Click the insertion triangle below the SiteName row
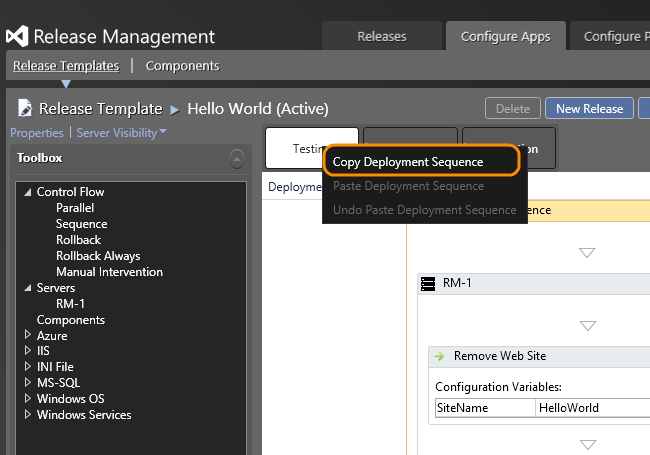Image resolution: width=650 pixels, height=455 pixels. (588, 445)
